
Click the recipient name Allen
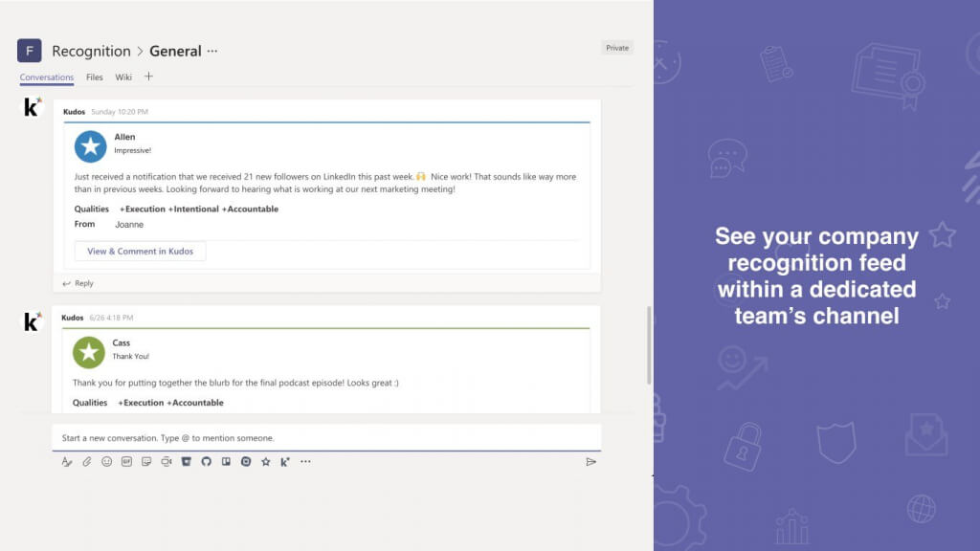(x=124, y=137)
